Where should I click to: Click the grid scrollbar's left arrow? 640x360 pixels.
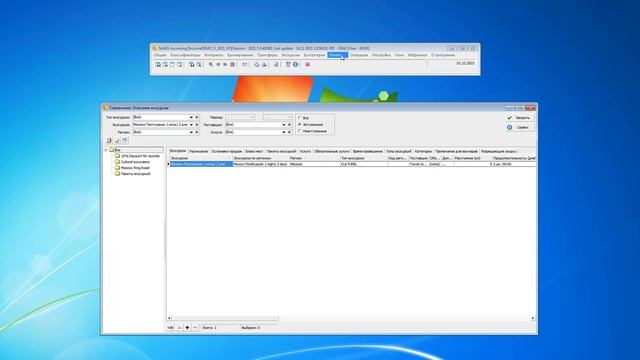tap(169, 318)
